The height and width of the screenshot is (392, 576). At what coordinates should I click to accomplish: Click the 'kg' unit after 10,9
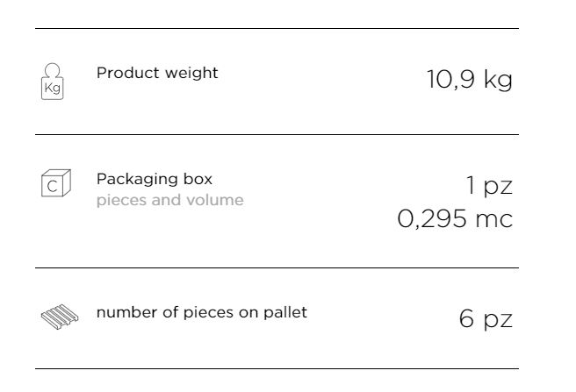point(497,81)
